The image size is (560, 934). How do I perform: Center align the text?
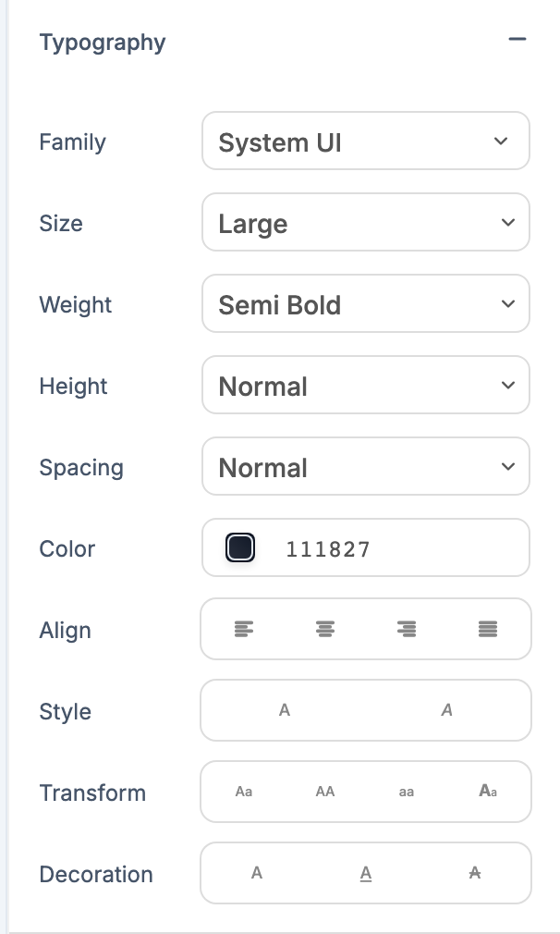(x=325, y=630)
